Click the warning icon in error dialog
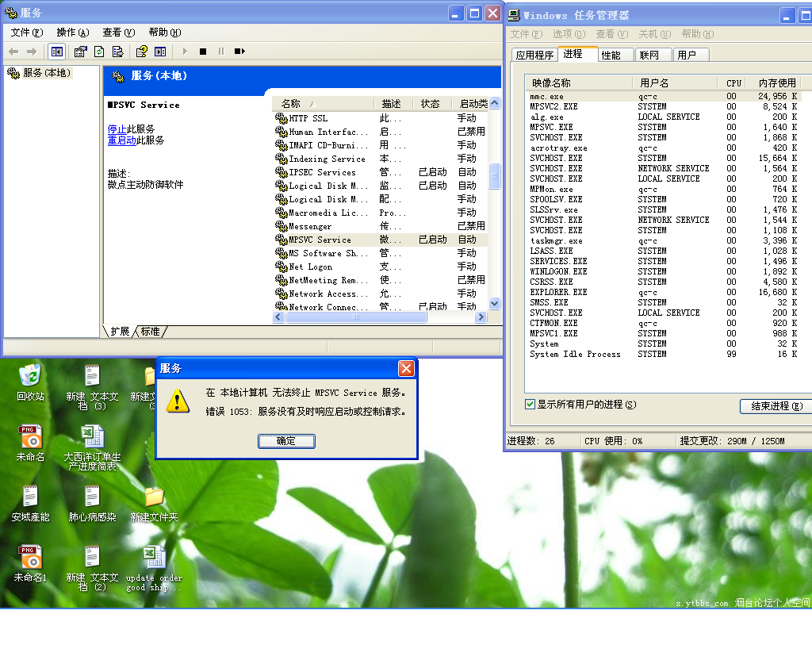The height and width of the screenshot is (664, 812). tap(178, 401)
